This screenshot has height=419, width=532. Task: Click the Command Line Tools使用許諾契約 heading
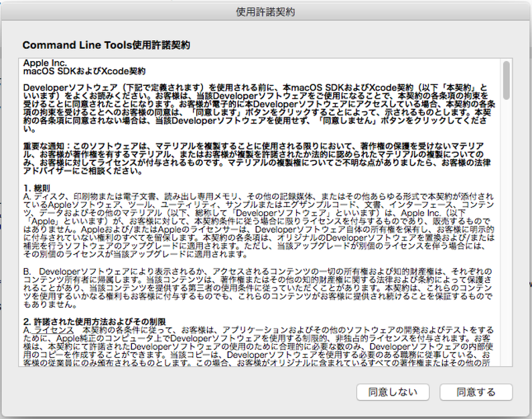[x=107, y=45]
